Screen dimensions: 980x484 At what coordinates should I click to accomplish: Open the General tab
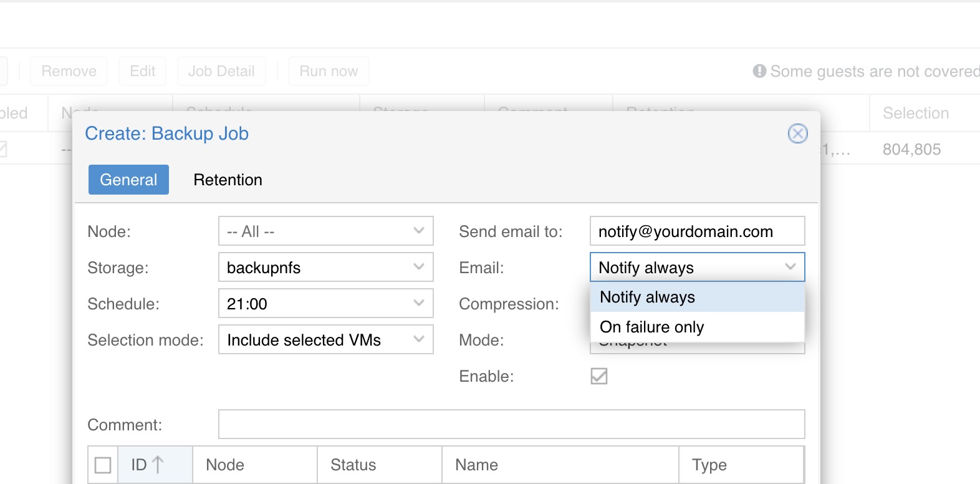[128, 180]
